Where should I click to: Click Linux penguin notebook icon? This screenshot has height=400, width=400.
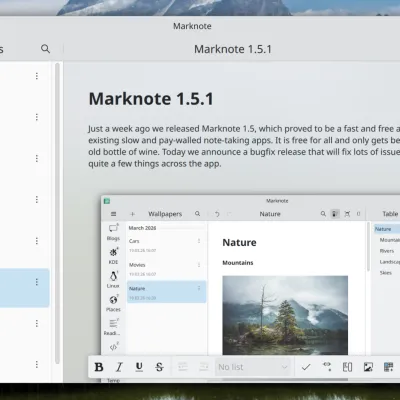point(113,276)
